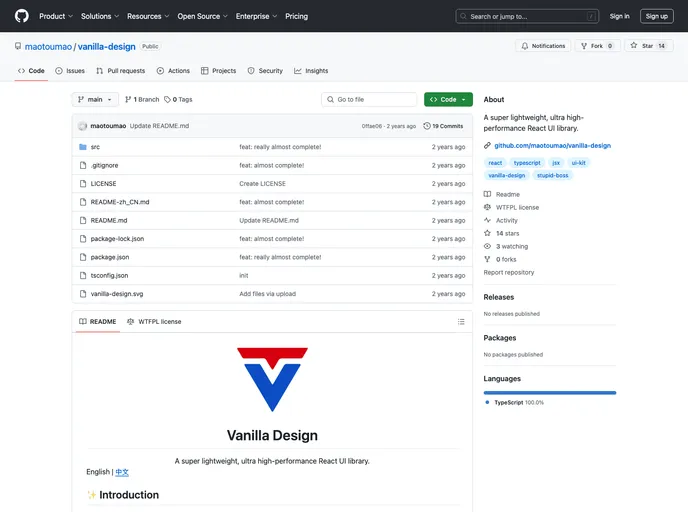Open the Projects tab

tap(219, 71)
